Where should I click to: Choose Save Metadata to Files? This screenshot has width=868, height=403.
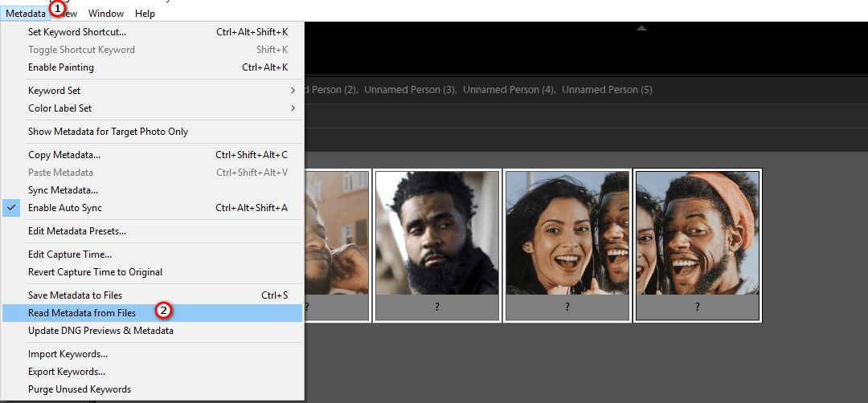click(75, 295)
